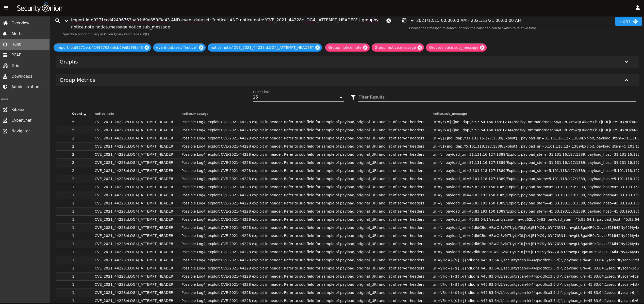644x304 pixels.
Task: Remove Group: notice.sub_message chip
Action: (x=482, y=47)
